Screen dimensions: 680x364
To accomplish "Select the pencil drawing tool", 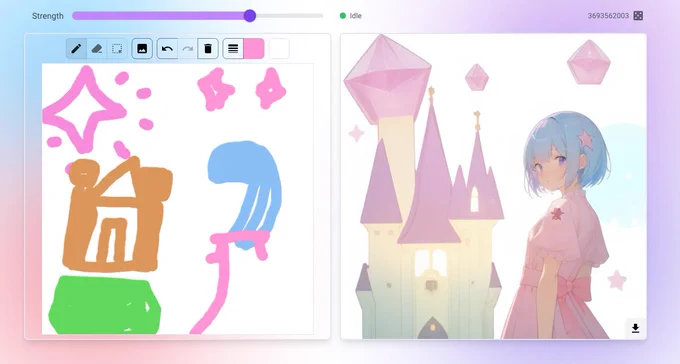I will coord(76,49).
